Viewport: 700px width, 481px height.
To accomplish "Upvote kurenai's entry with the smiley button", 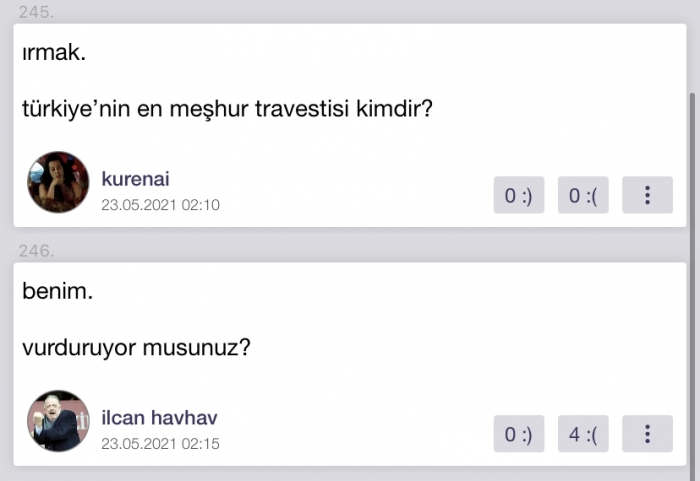I will (x=518, y=196).
